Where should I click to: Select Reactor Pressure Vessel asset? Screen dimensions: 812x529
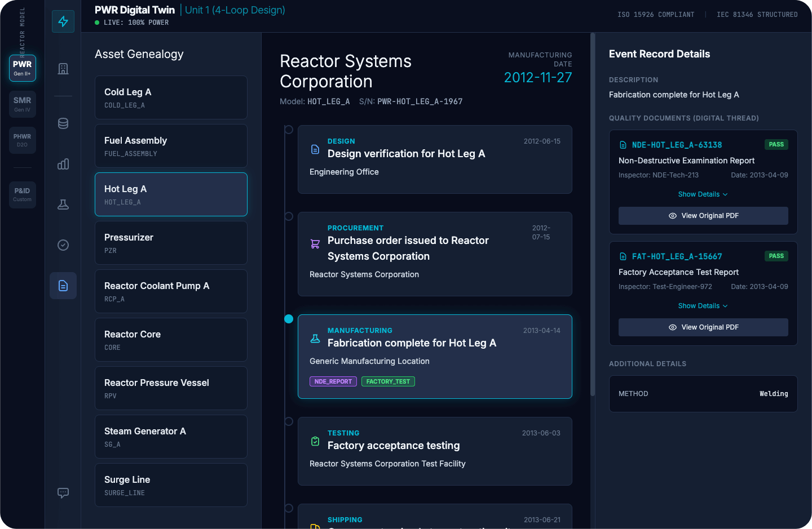click(x=171, y=388)
